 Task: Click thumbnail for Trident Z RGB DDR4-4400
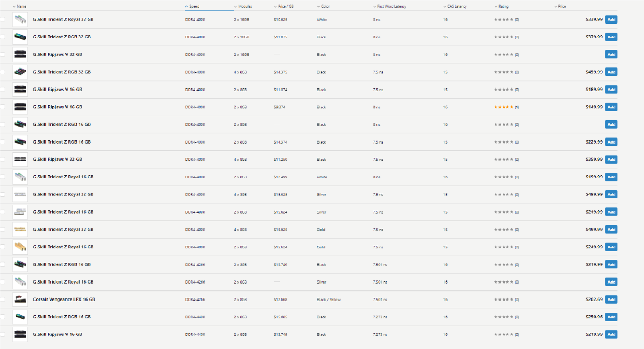pos(20,317)
